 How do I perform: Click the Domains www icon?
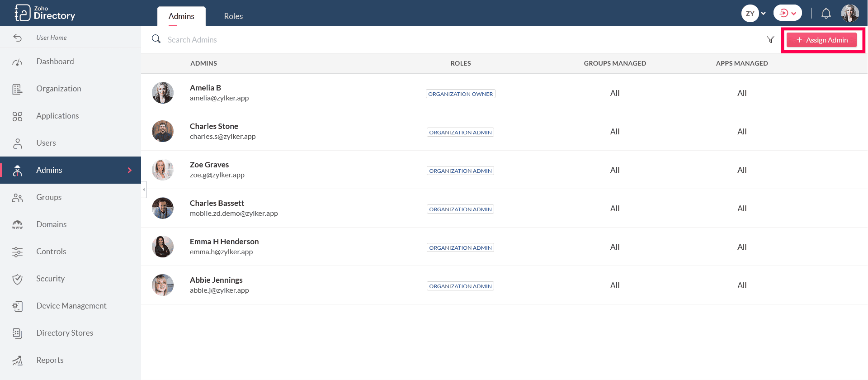pos(17,225)
